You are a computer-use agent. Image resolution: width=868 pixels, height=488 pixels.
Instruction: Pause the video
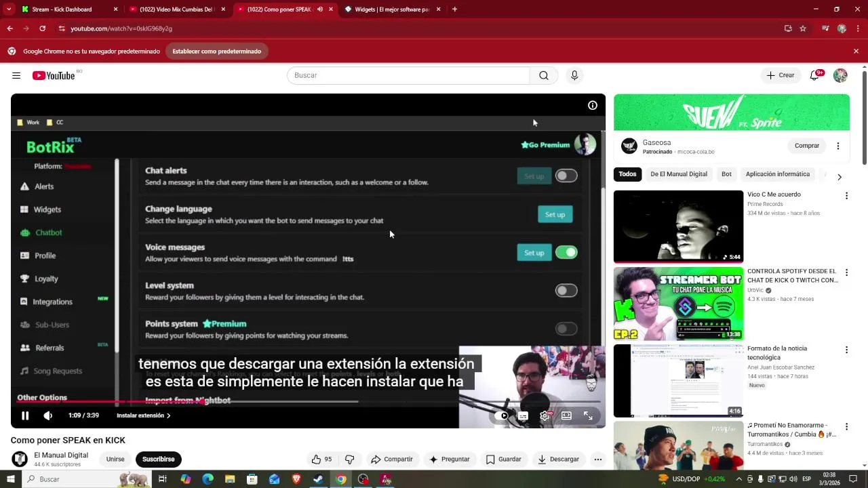coord(25,415)
